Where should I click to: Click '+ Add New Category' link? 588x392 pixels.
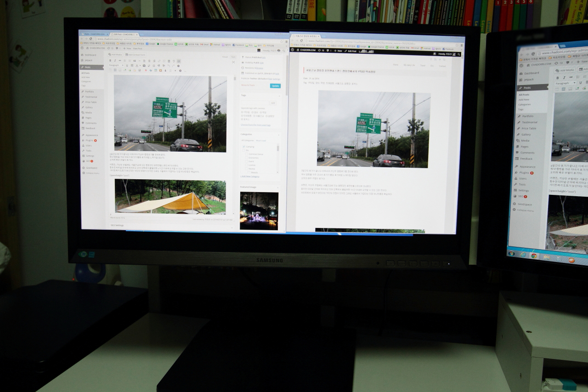click(249, 176)
